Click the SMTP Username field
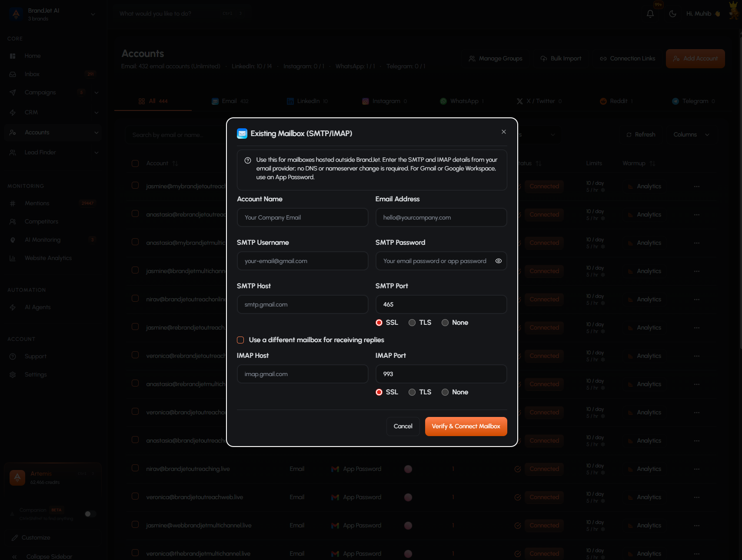Image resolution: width=742 pixels, height=560 pixels. tap(303, 261)
